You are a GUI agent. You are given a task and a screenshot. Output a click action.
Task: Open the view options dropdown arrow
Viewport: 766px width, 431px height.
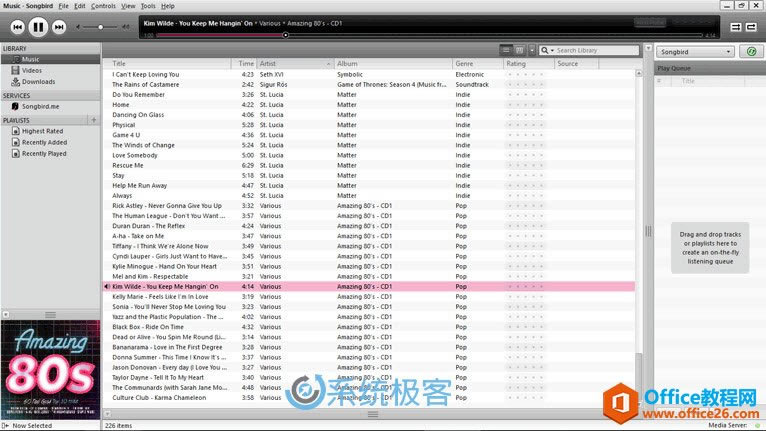(x=532, y=50)
